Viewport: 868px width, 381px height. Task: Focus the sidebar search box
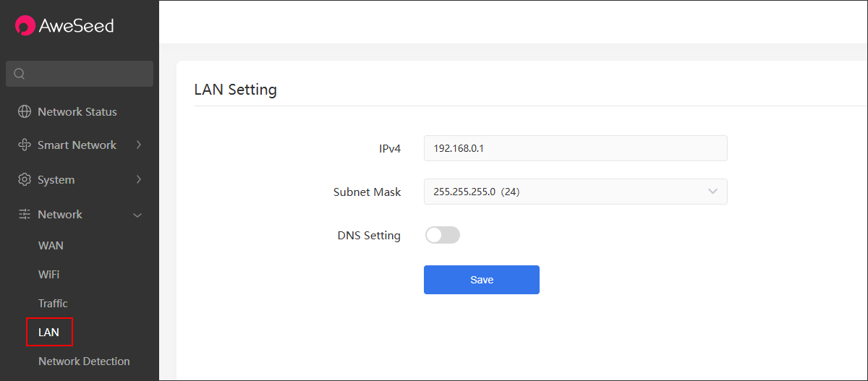click(x=80, y=74)
